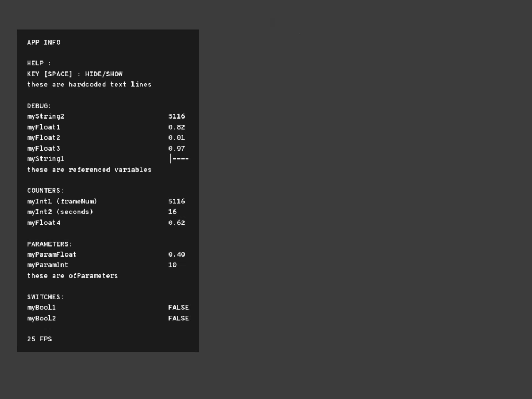Click the myBool2 FALSE value

179,319
